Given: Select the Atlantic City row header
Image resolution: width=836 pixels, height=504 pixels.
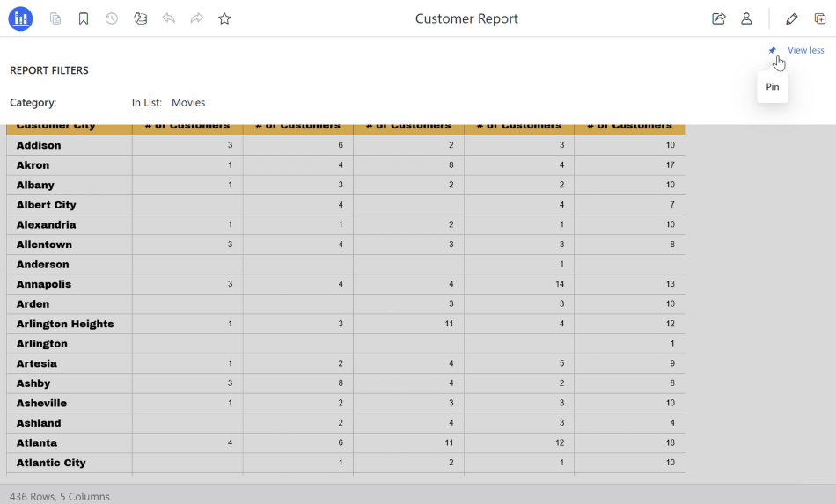Looking at the screenshot, I should [70, 463].
